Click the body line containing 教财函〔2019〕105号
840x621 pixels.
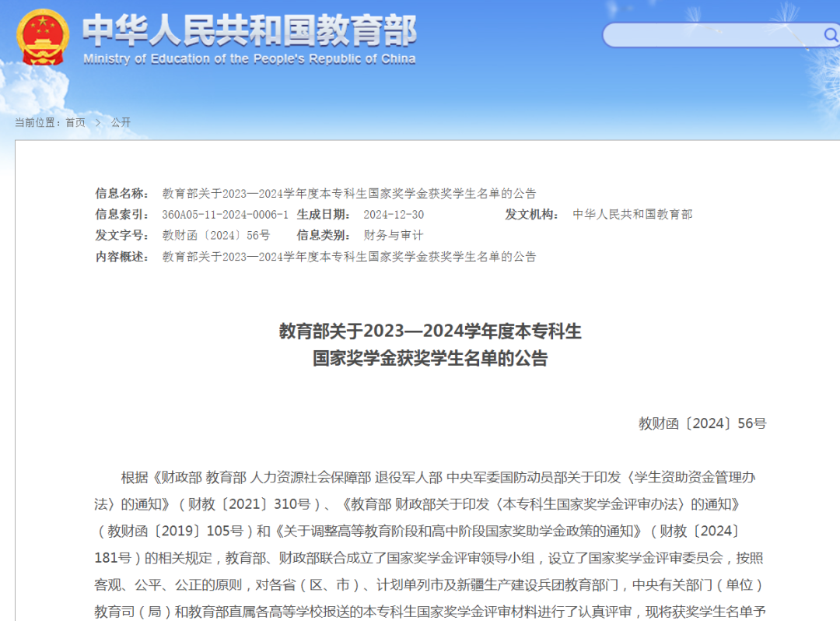click(x=417, y=531)
